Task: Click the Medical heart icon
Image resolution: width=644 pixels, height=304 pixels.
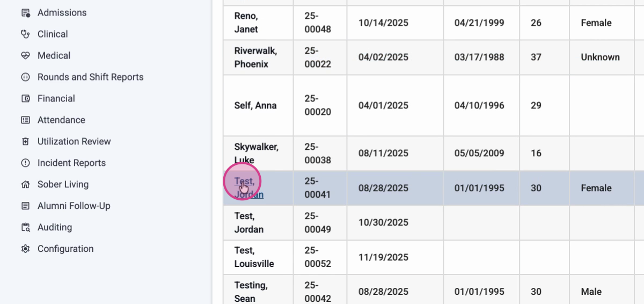Action: click(25, 56)
